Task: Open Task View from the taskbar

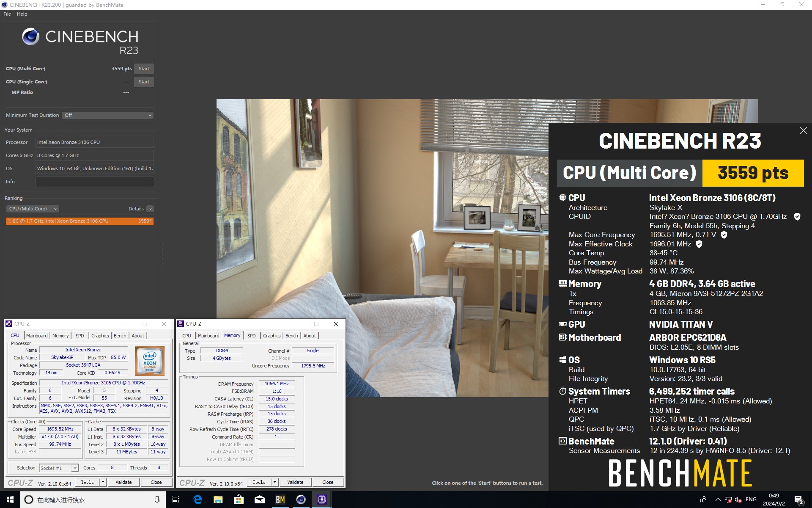Action: pos(176,500)
